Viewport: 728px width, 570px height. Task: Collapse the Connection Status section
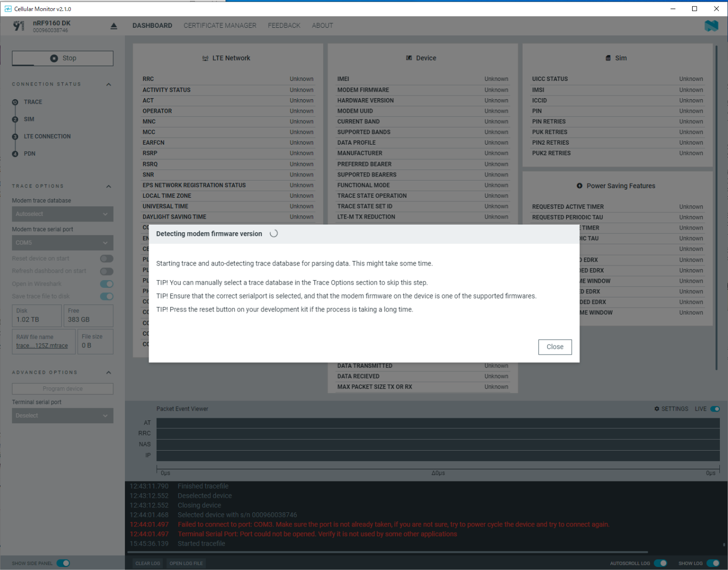pyautogui.click(x=109, y=84)
